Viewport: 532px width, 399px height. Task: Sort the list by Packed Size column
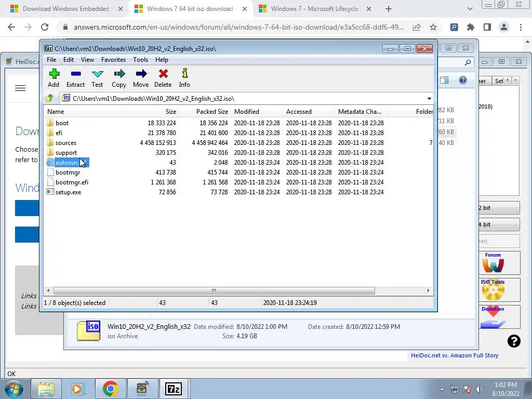(x=205, y=111)
